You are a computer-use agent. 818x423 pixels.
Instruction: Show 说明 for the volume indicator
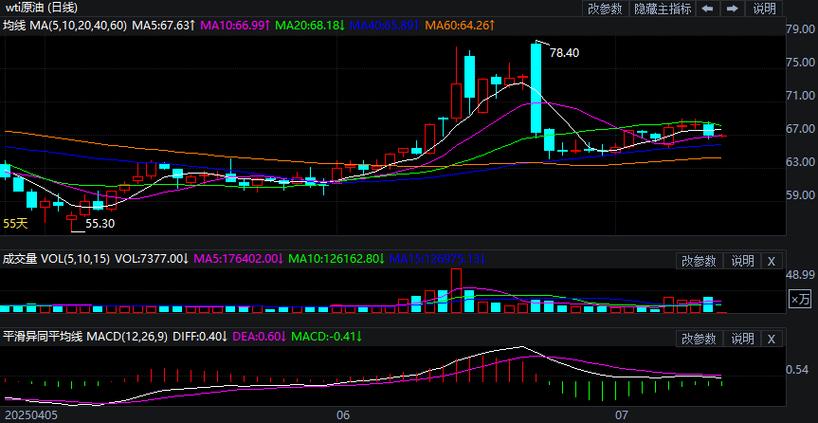pyautogui.click(x=742, y=261)
